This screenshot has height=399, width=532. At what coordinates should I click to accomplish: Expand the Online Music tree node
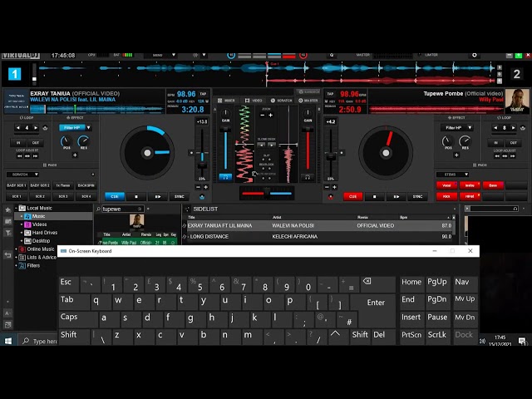tap(16, 249)
